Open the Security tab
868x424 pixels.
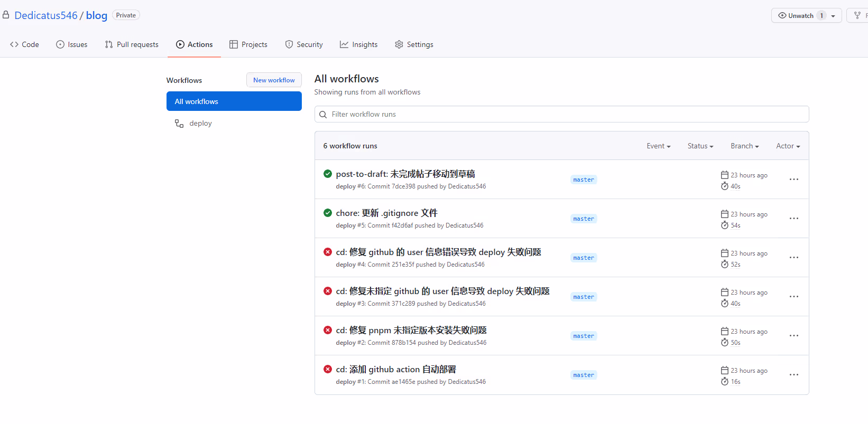pos(304,44)
